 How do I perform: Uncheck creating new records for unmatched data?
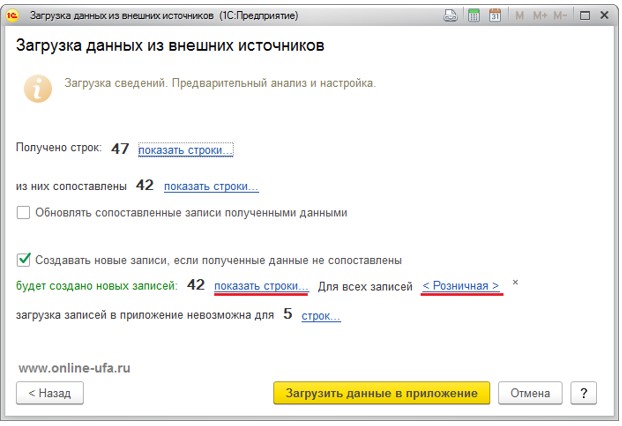point(23,260)
